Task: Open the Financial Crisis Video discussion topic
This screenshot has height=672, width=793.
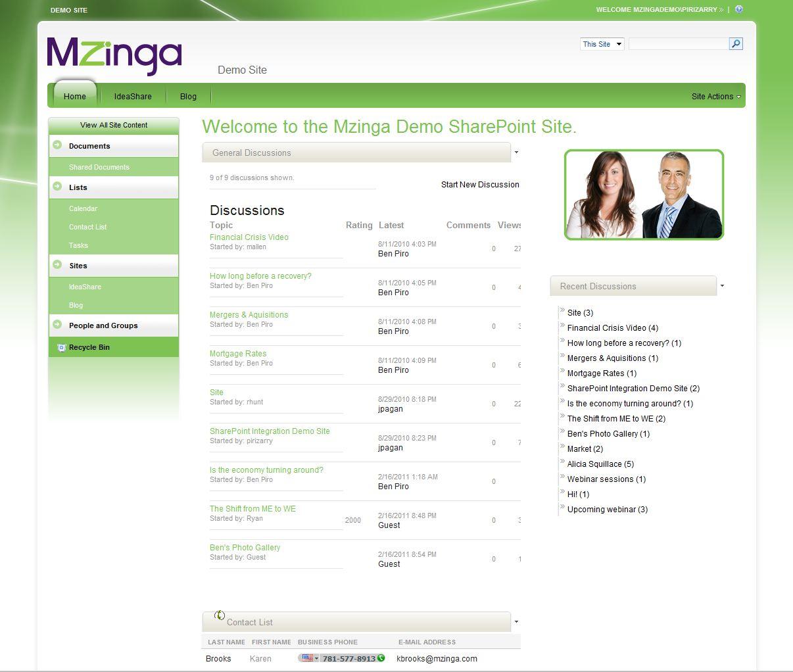Action: pos(249,237)
